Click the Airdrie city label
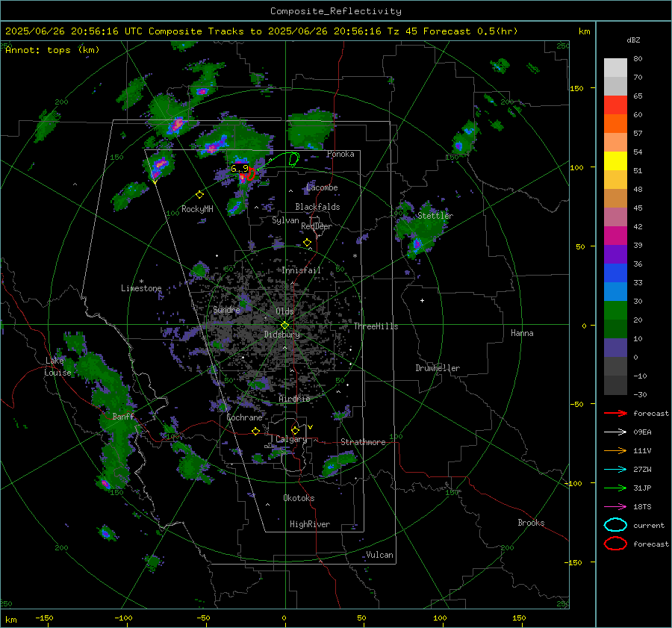672x628 pixels. click(x=294, y=399)
